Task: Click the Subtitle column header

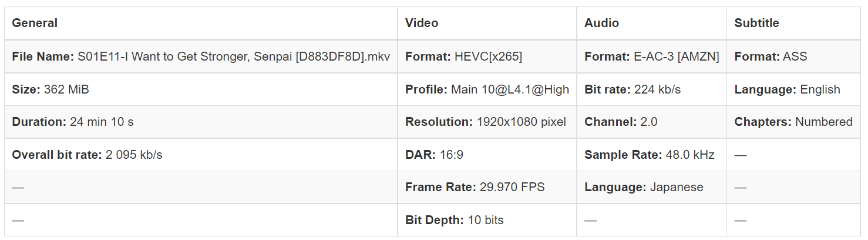Action: (756, 24)
